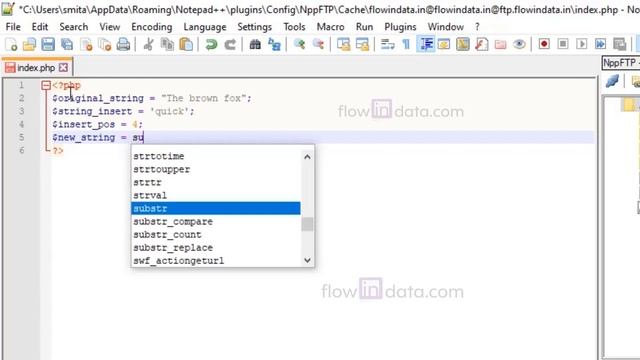The width and height of the screenshot is (640, 360).
Task: Open the Encoding menu
Action: [x=151, y=27]
